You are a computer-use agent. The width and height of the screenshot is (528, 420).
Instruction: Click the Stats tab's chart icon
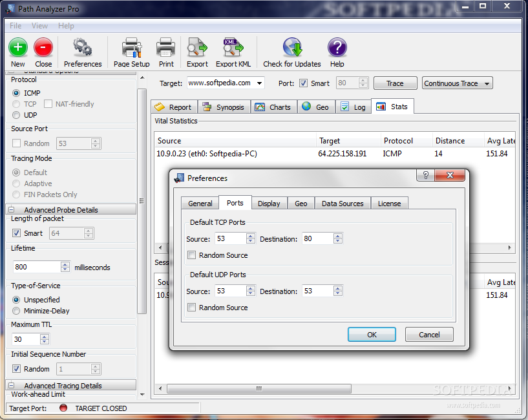click(x=381, y=107)
